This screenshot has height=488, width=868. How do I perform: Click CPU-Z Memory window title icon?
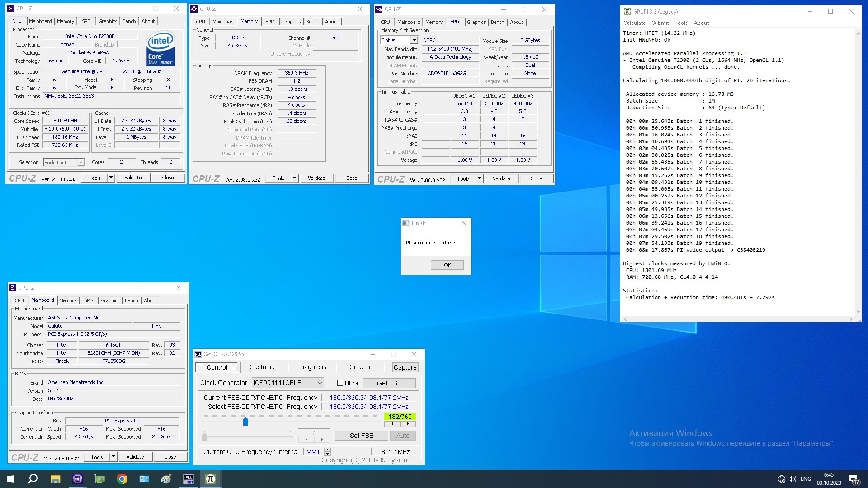click(x=194, y=9)
